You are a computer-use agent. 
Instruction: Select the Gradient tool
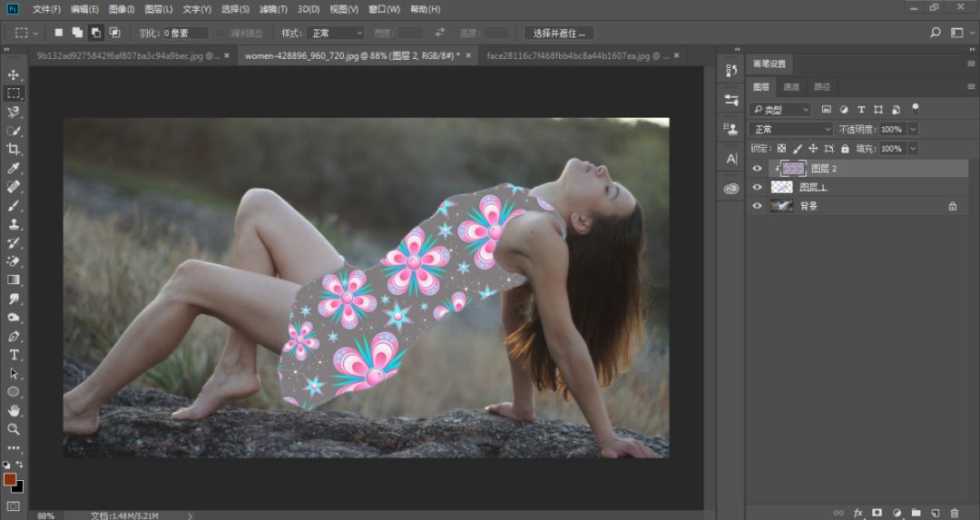(x=13, y=280)
